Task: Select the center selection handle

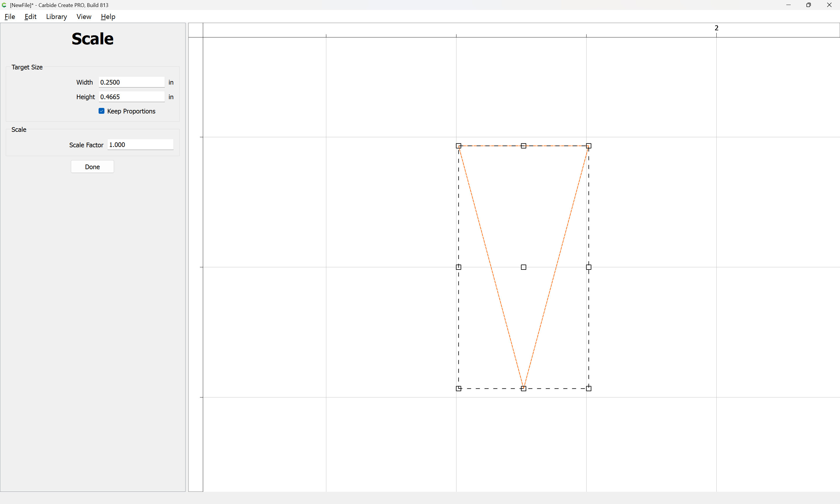Action: 524,267
